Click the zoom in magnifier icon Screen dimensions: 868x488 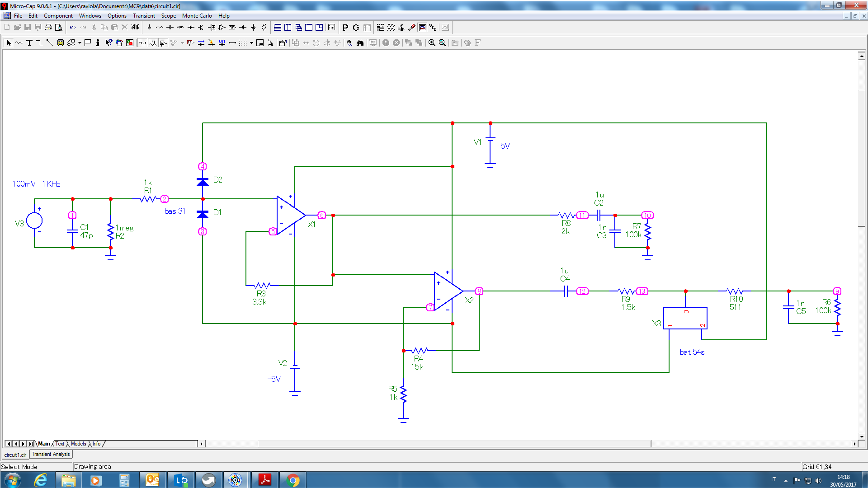pos(432,43)
